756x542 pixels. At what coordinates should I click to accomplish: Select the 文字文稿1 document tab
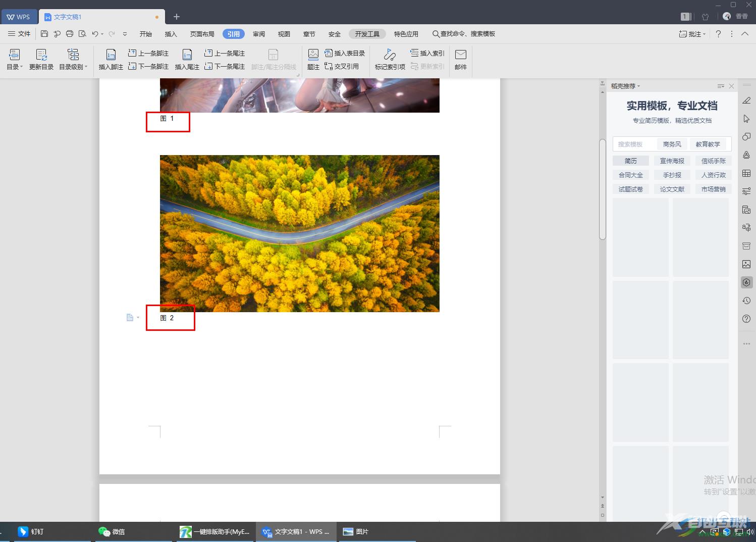pos(101,17)
